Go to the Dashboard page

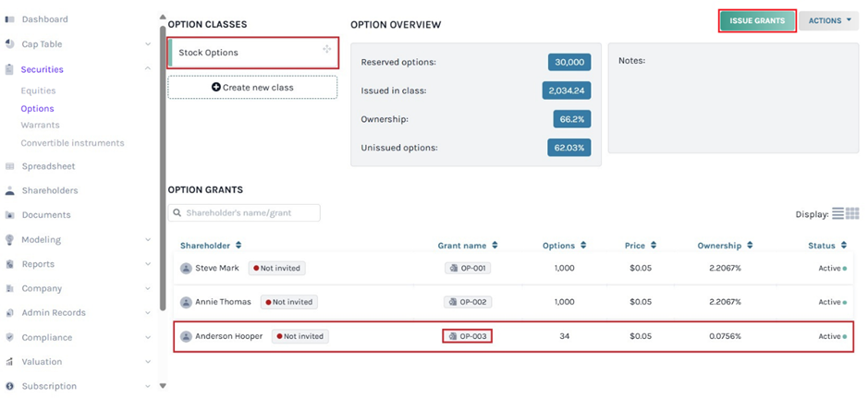(45, 19)
